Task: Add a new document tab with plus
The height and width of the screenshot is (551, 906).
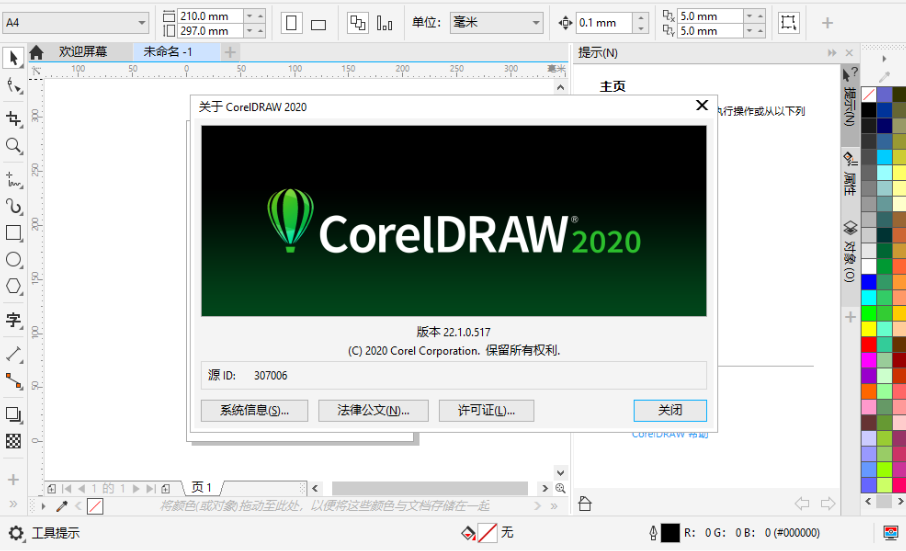Action: coord(230,53)
